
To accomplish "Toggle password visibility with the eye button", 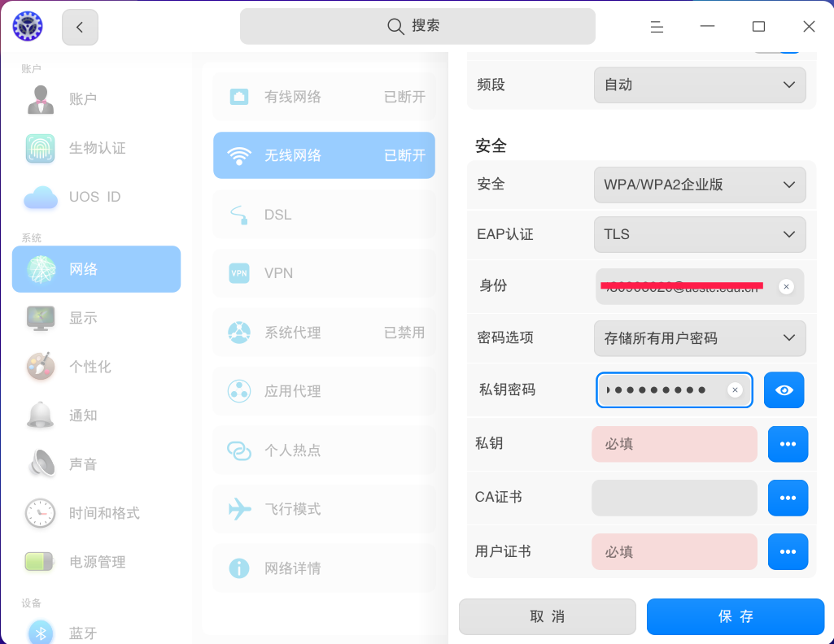I will coord(784,390).
